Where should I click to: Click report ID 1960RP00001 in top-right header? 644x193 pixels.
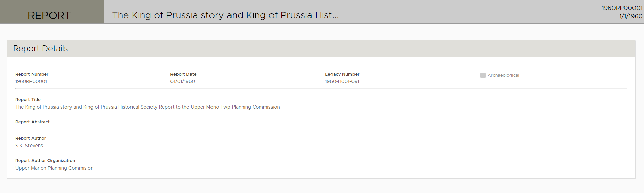[x=622, y=8]
